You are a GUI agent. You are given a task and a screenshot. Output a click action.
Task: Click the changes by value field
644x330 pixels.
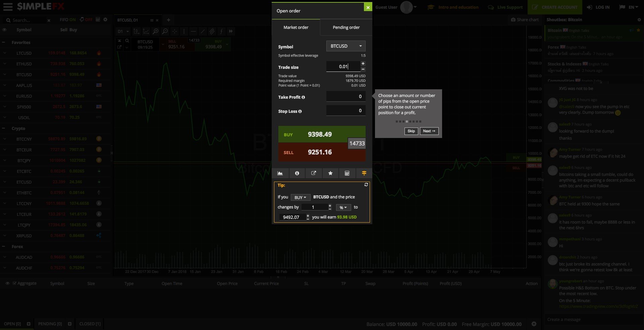[314, 207]
